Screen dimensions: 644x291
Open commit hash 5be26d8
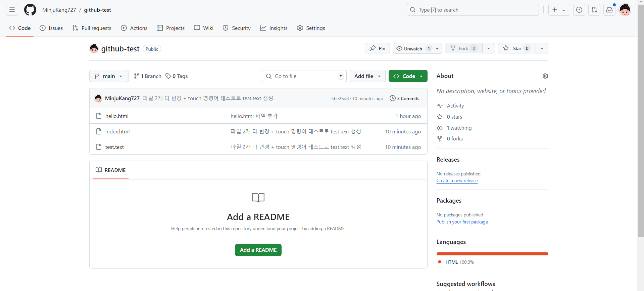click(x=340, y=98)
